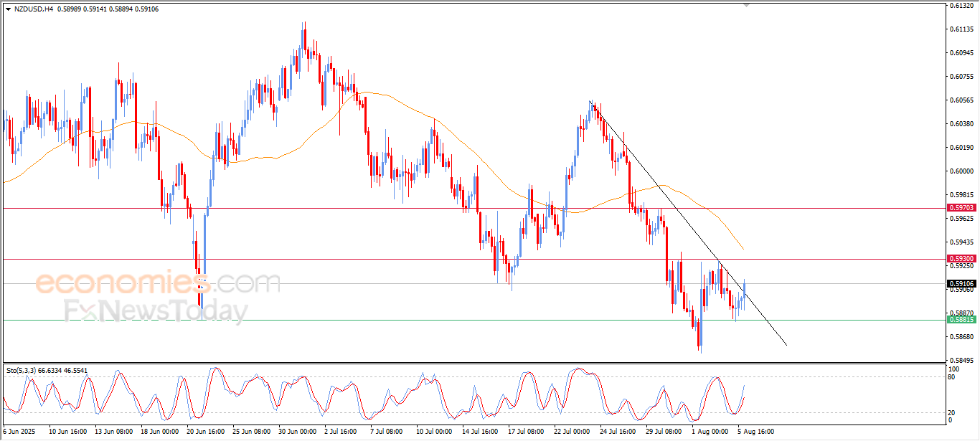Image resolution: width=980 pixels, height=441 pixels.
Task: Click price axis label 0.61135
Action: [961, 29]
